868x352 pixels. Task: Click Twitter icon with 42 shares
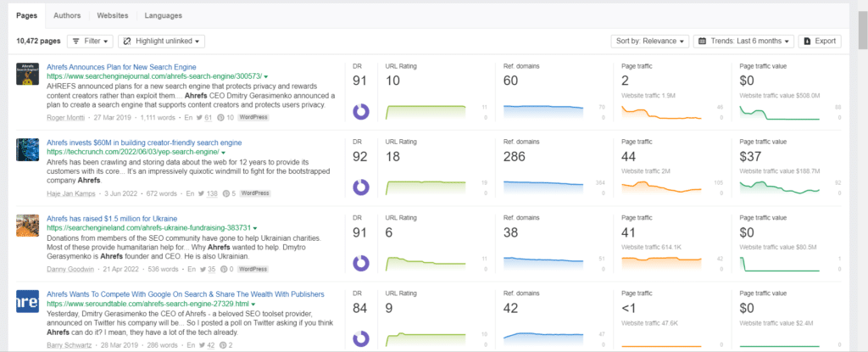(x=203, y=345)
